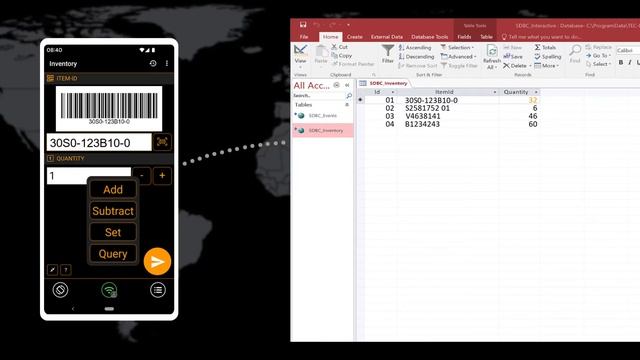This screenshot has height=360, width=640.
Task: Open the history clock icon in Inventory app
Action: coord(153,63)
